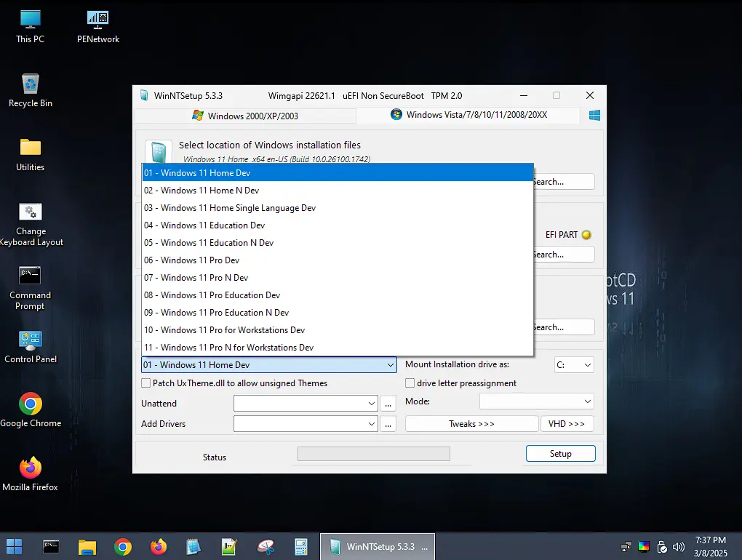Click the volume speaker icon in the system tray
The height and width of the screenshot is (560, 742).
pyautogui.click(x=678, y=546)
